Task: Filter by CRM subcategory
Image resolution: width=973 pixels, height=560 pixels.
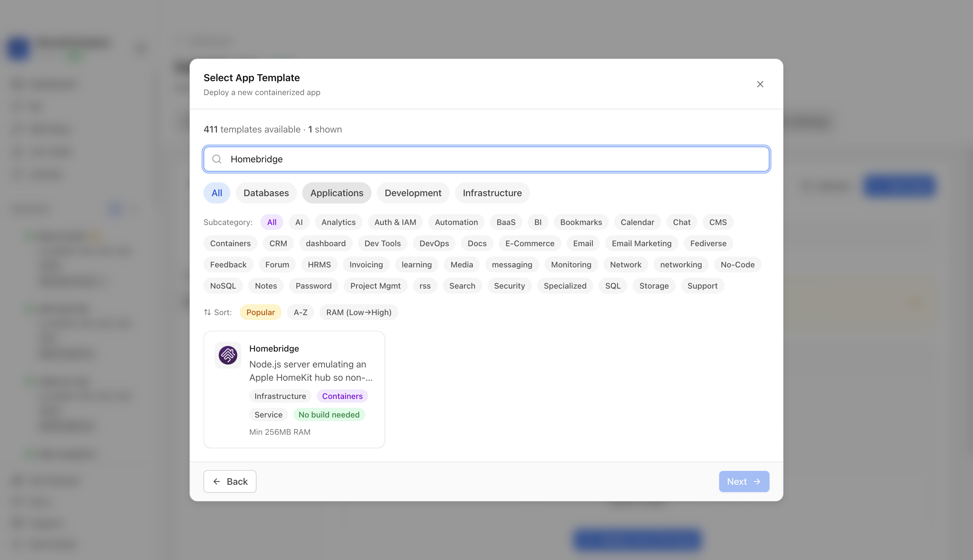Action: click(278, 243)
